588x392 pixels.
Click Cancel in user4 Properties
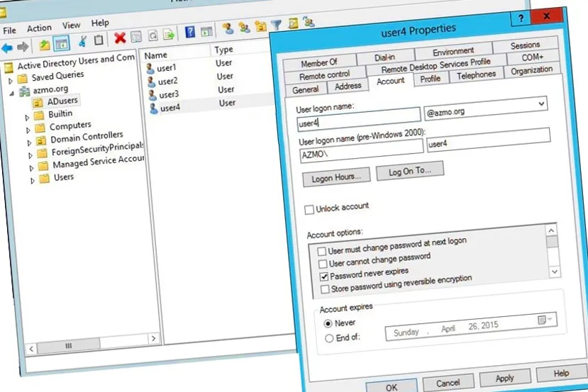tap(448, 382)
